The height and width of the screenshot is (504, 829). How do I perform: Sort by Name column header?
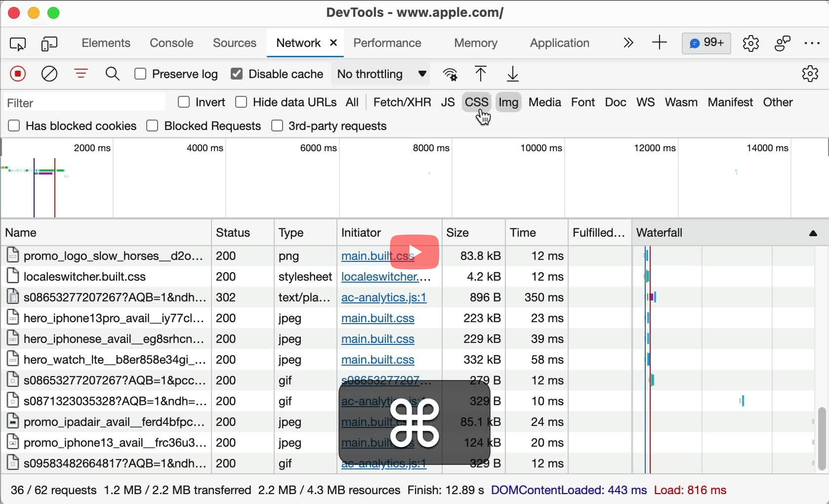point(106,233)
